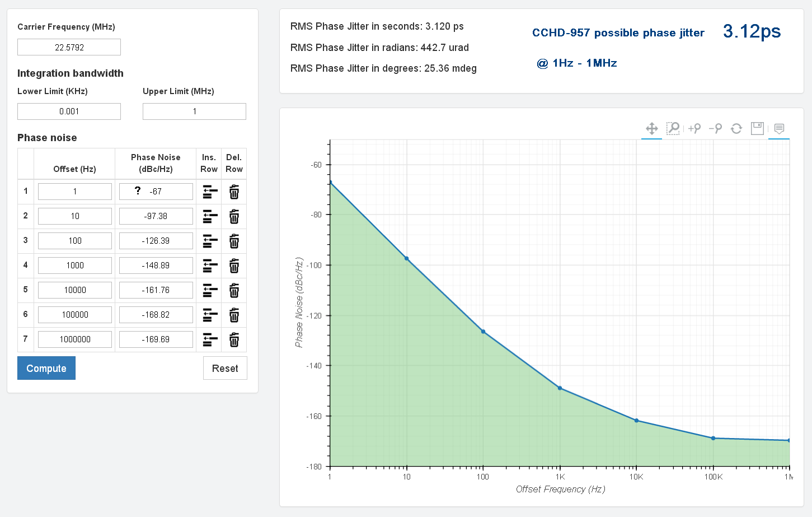This screenshot has height=517, width=812.
Task: Insert a row at table row 2
Action: (210, 217)
